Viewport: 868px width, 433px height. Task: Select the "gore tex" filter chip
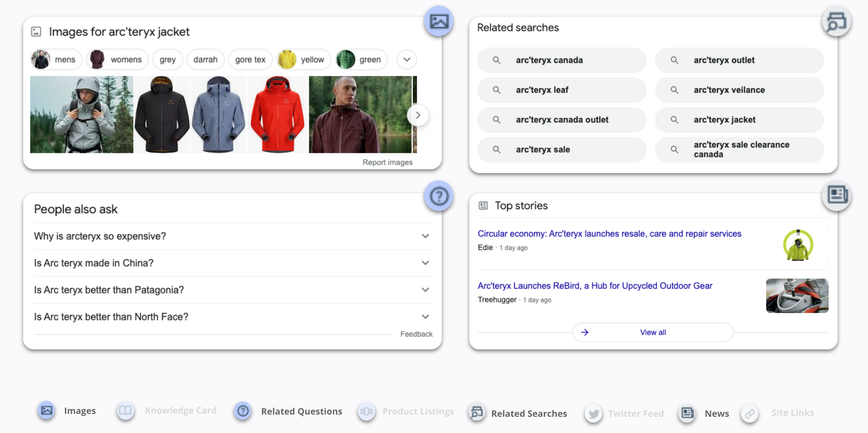[250, 59]
